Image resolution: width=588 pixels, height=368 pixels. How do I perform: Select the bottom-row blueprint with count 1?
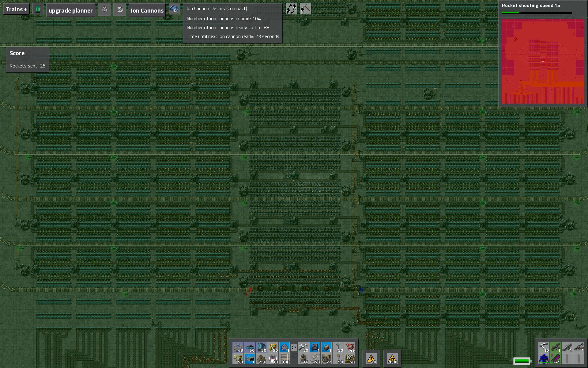pyautogui.click(x=250, y=359)
